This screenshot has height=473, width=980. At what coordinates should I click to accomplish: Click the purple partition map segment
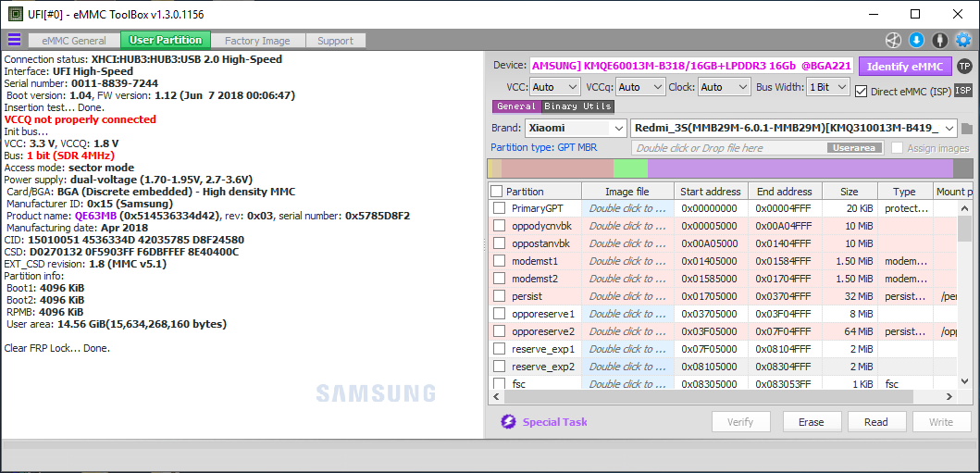(800, 168)
